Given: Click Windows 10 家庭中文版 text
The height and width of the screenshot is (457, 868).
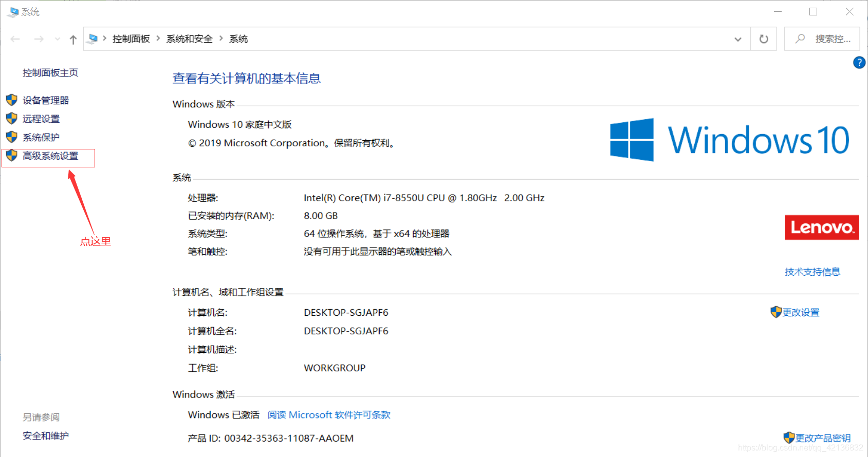Looking at the screenshot, I should [x=239, y=124].
